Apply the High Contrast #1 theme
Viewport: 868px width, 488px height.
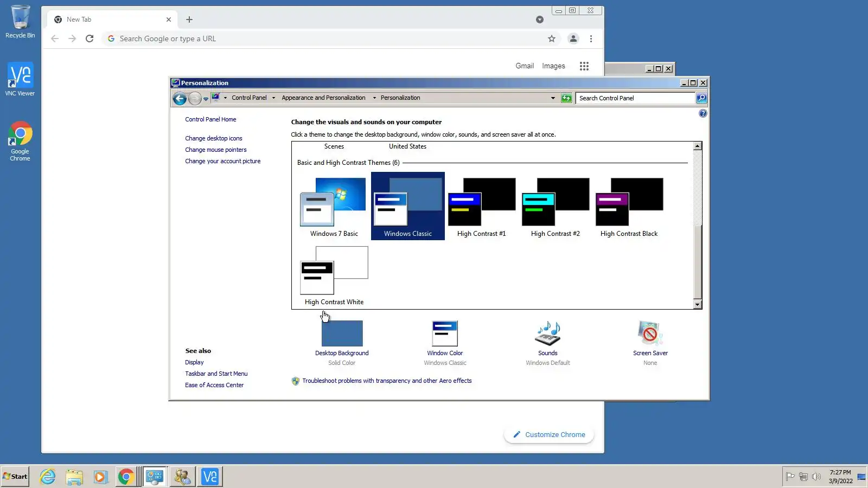coord(481,207)
